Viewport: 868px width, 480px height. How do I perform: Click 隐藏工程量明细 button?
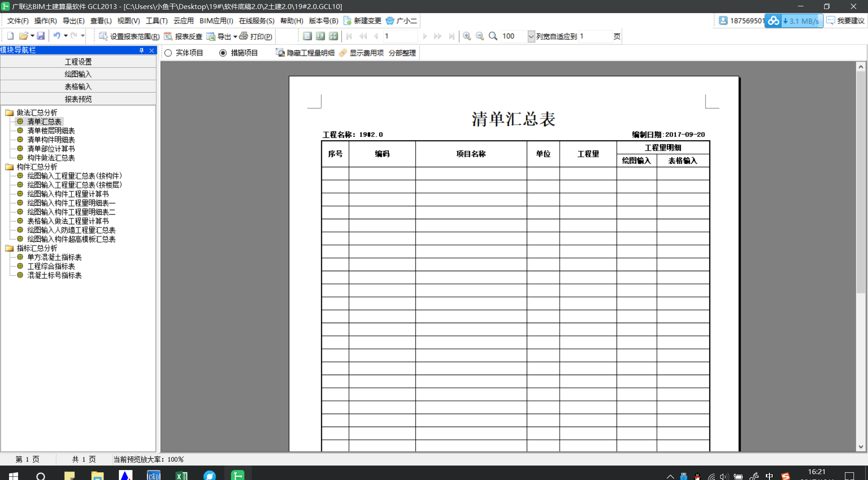point(305,53)
